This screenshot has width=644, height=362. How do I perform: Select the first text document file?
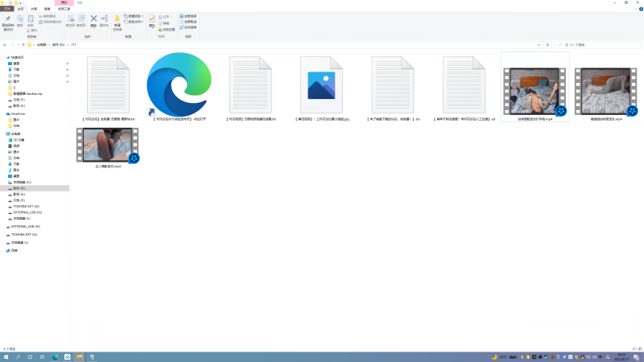point(108,85)
